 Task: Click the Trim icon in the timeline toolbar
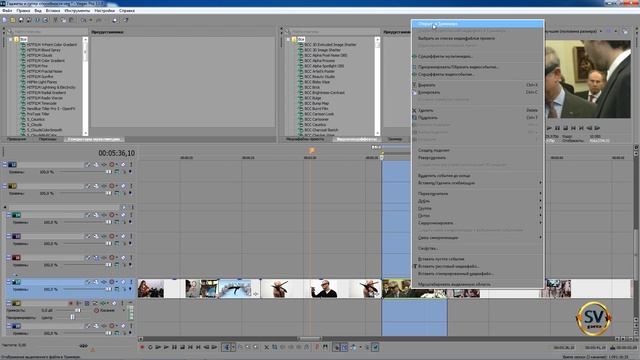[275, 347]
